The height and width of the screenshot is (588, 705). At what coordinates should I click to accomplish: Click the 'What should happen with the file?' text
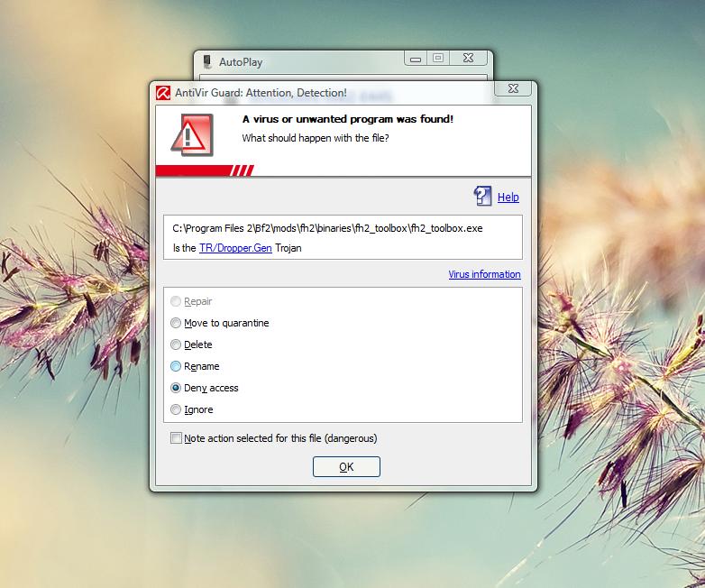[316, 138]
